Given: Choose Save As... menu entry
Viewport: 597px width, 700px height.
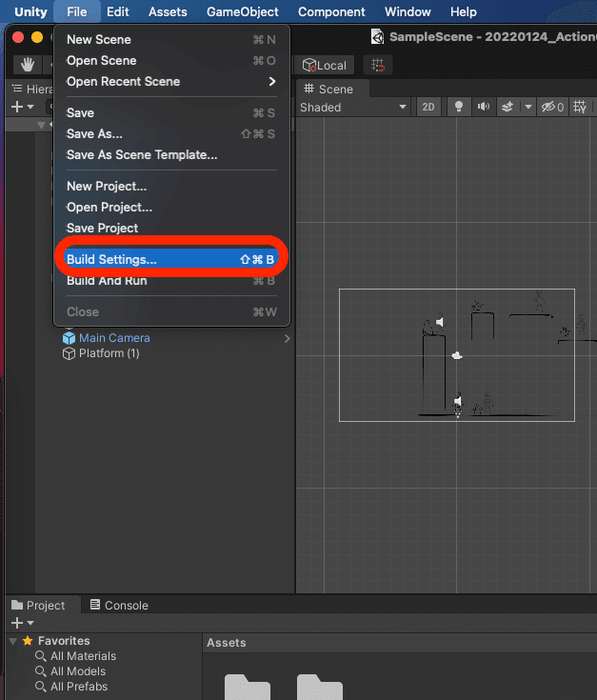Looking at the screenshot, I should [x=171, y=134].
